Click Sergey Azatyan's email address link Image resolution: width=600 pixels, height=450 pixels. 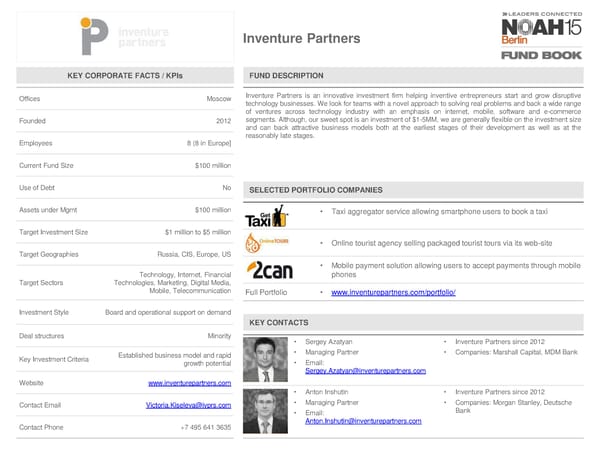[365, 371]
